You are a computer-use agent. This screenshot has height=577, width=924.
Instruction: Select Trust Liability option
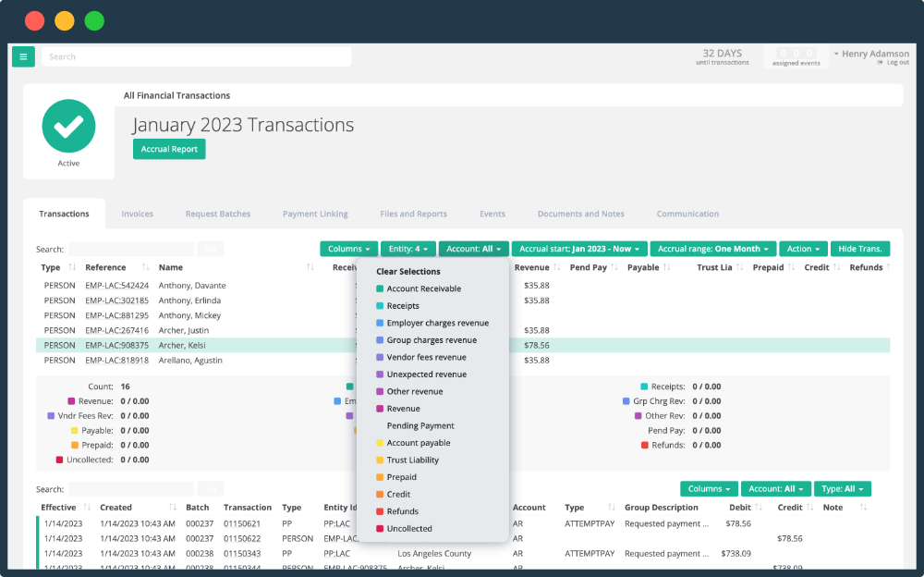(407, 460)
